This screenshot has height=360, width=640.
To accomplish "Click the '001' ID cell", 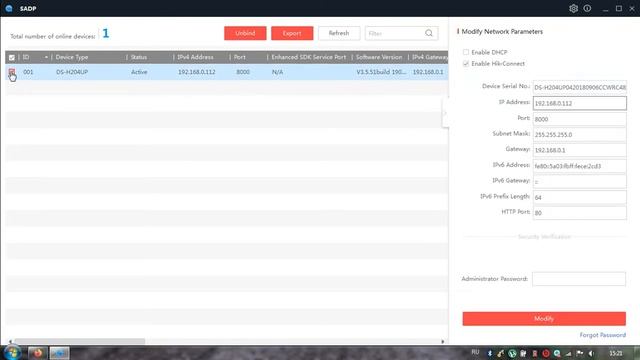I will click(28, 72).
